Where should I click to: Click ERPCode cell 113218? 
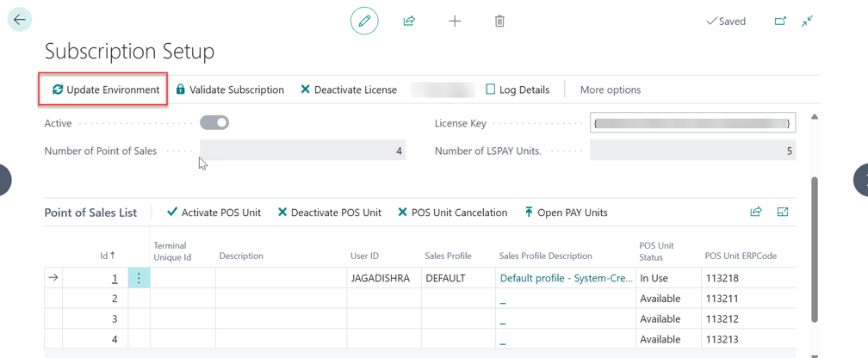[x=748, y=278]
